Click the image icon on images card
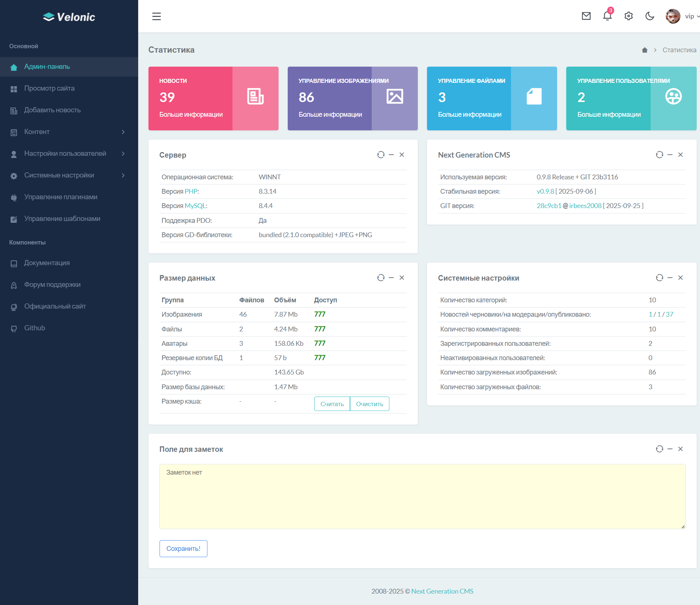This screenshot has height=605, width=700. coord(395,97)
